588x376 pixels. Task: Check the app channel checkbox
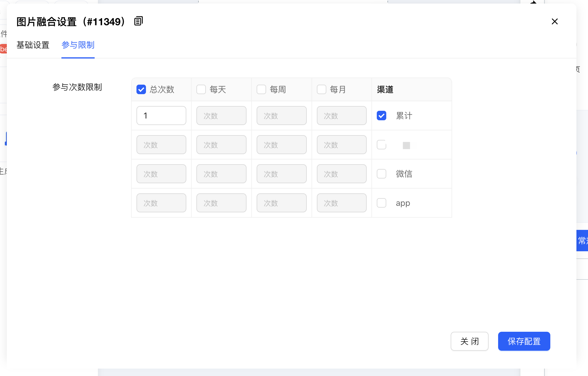[x=382, y=203]
